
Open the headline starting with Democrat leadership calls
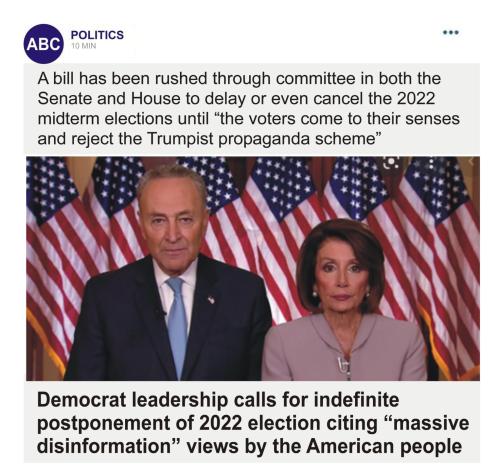click(x=253, y=423)
